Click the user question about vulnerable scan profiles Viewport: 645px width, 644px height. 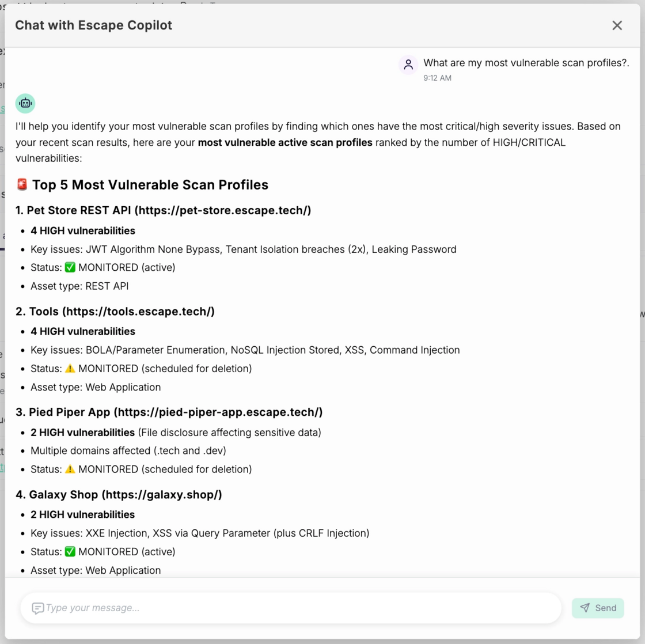coord(526,63)
